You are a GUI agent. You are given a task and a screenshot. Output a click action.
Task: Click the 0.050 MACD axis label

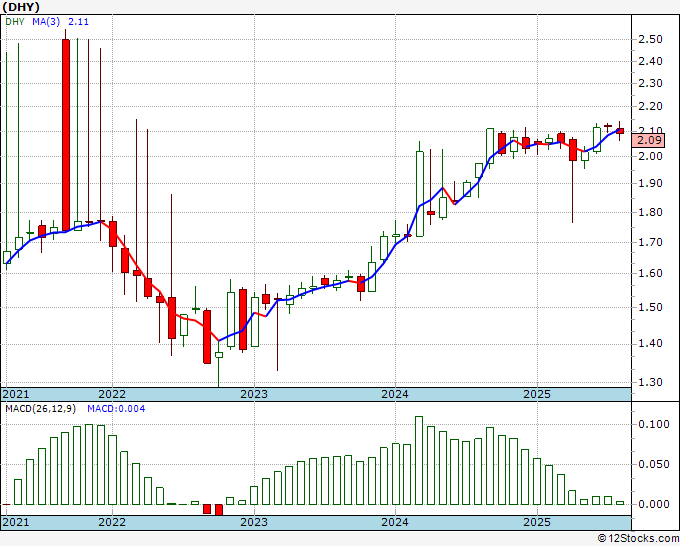654,464
